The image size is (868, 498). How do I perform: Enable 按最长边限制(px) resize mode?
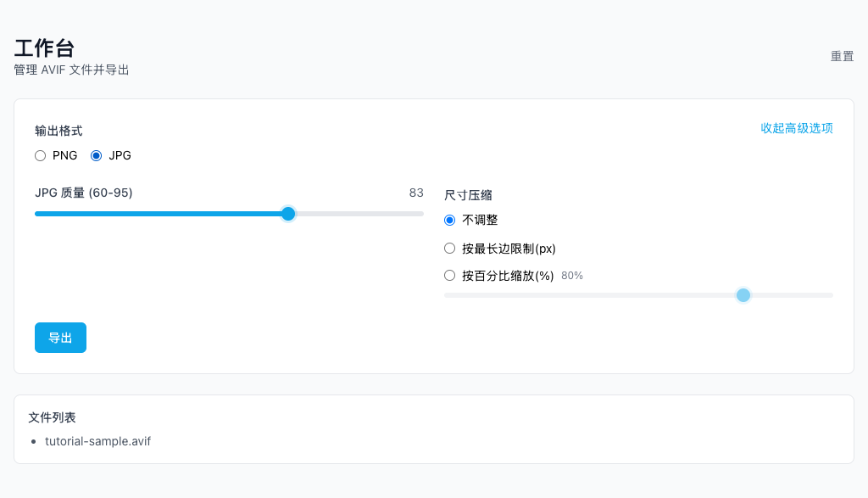tap(449, 248)
